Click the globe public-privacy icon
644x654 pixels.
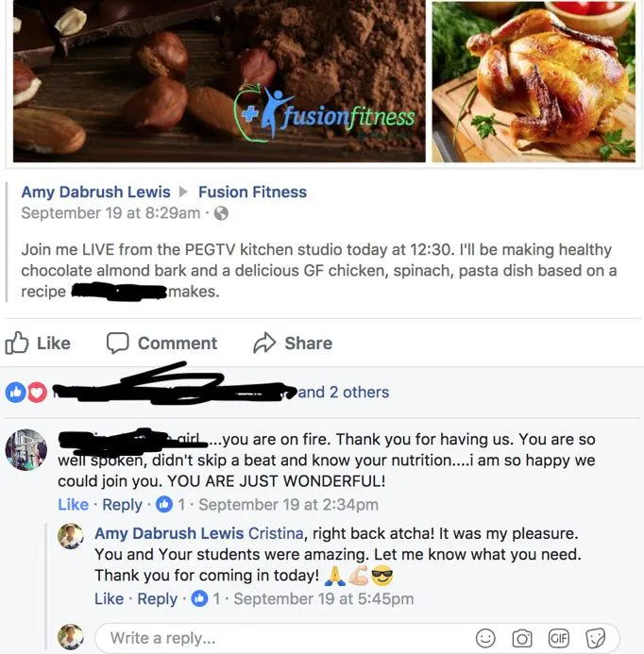click(221, 213)
